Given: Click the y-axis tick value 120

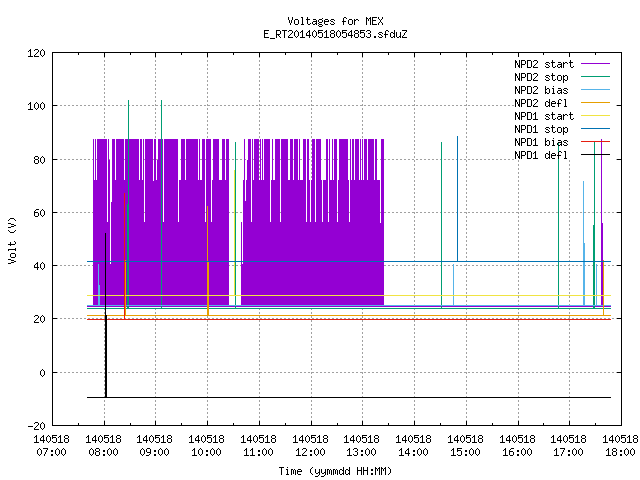Looking at the screenshot, I should (36, 53).
